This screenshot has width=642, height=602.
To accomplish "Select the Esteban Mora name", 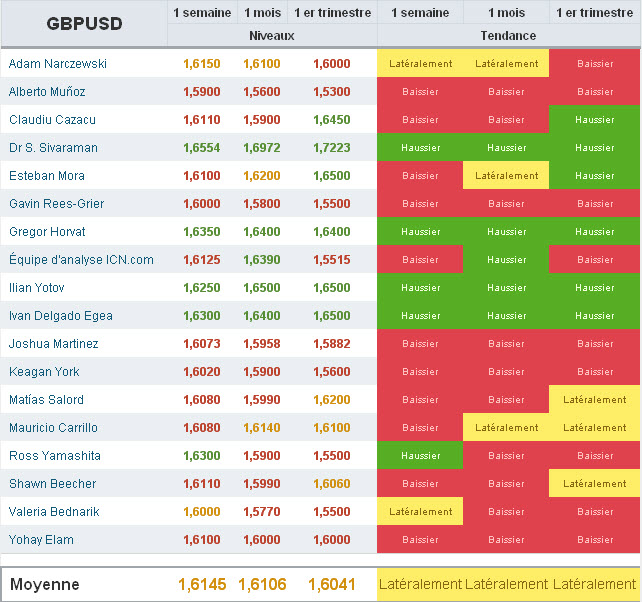I will coord(47,176).
